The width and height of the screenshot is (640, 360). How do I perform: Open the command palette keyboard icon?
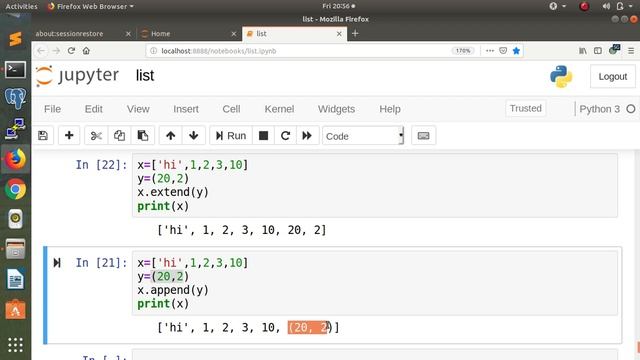tap(423, 136)
